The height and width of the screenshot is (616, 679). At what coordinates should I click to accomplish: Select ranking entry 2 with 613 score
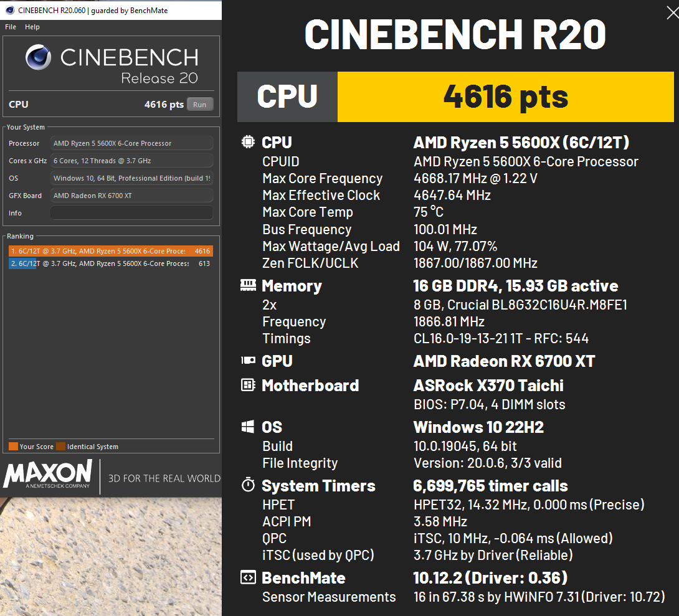[111, 263]
